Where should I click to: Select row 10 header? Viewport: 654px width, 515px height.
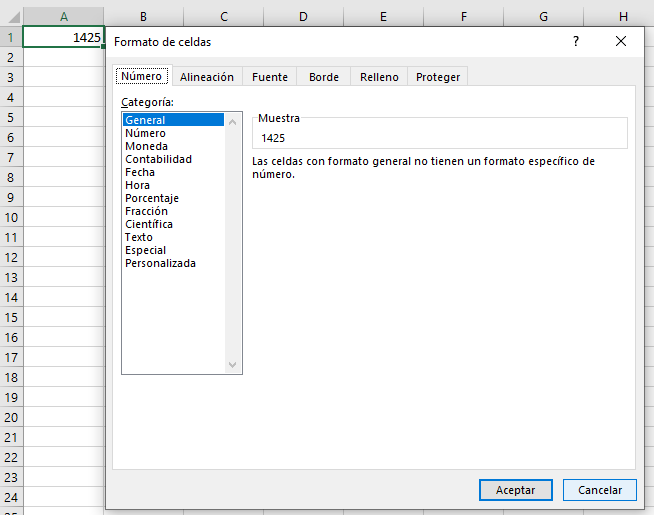pyautogui.click(x=11, y=217)
